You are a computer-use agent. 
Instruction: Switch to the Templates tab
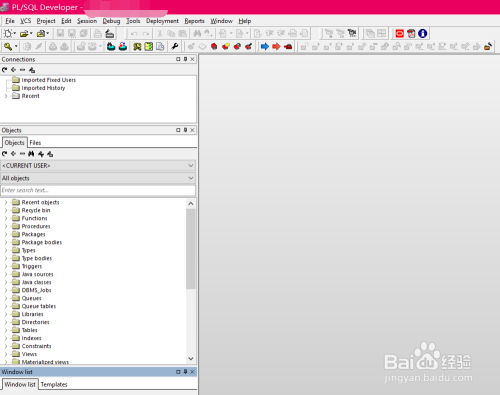54,384
